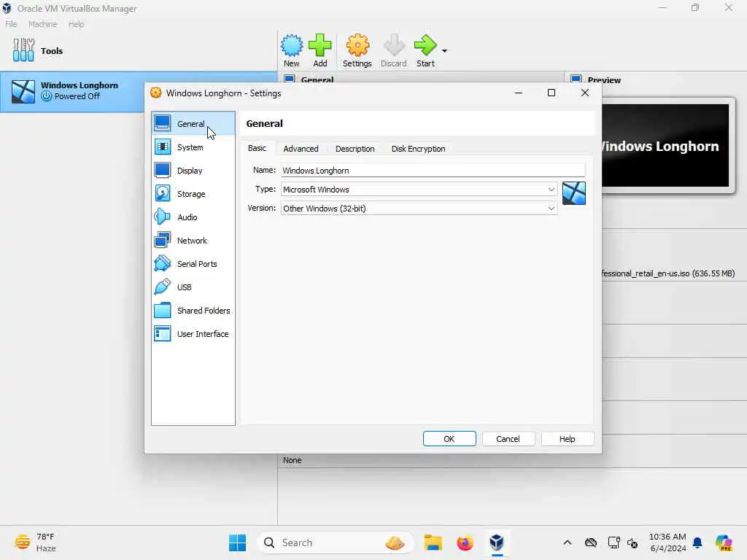Viewport: 747px width, 560px height.
Task: Open the Version dropdown (Other Windows 32-bit)
Action: 419,209
